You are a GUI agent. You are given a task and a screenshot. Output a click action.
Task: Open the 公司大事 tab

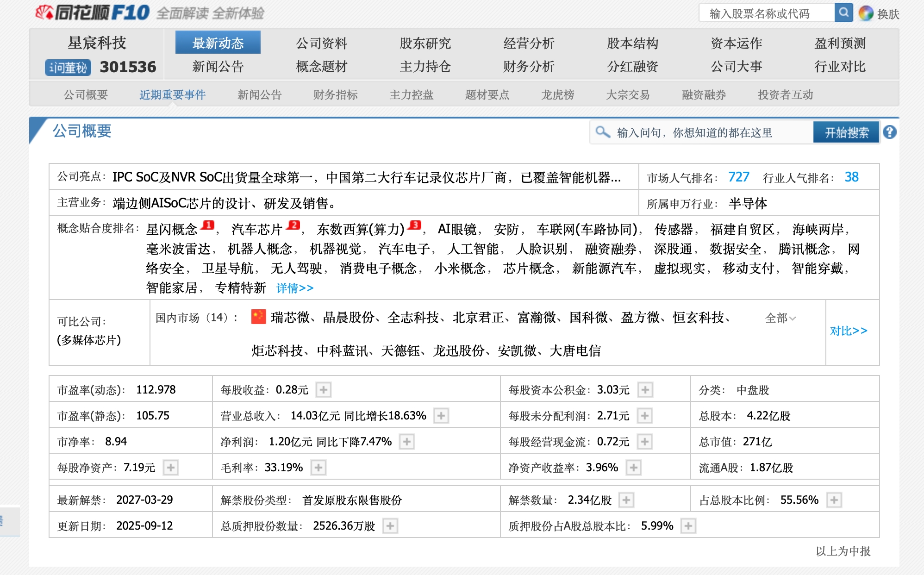[737, 67]
